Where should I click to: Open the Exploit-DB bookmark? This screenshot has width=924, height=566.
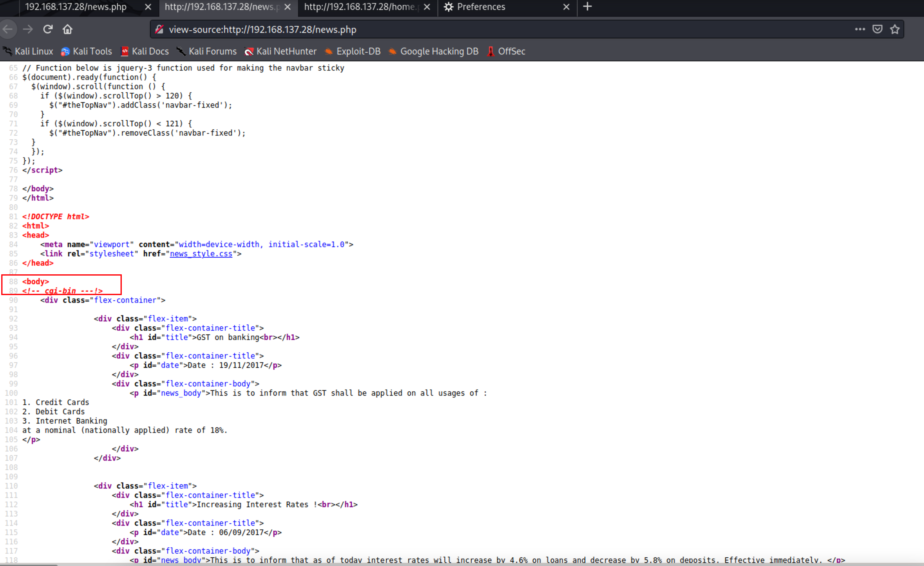click(353, 51)
